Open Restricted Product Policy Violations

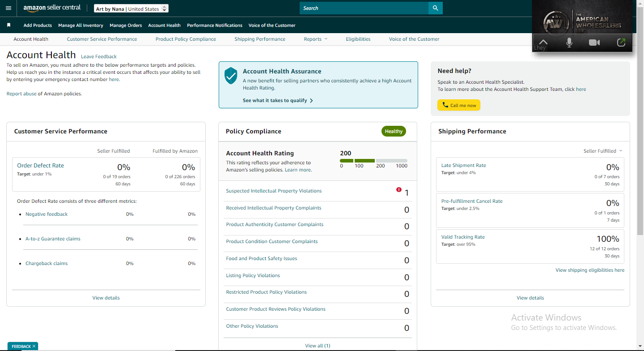267,292
